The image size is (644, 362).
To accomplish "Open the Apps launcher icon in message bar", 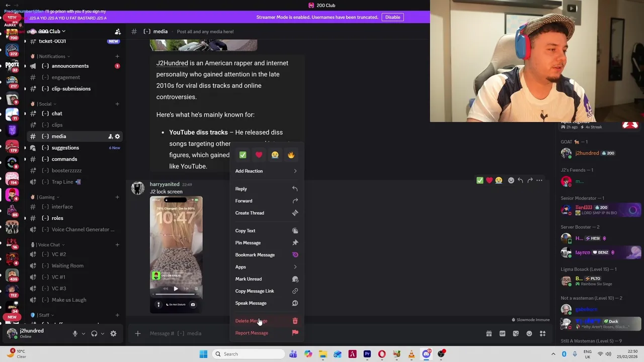I will click(x=543, y=333).
